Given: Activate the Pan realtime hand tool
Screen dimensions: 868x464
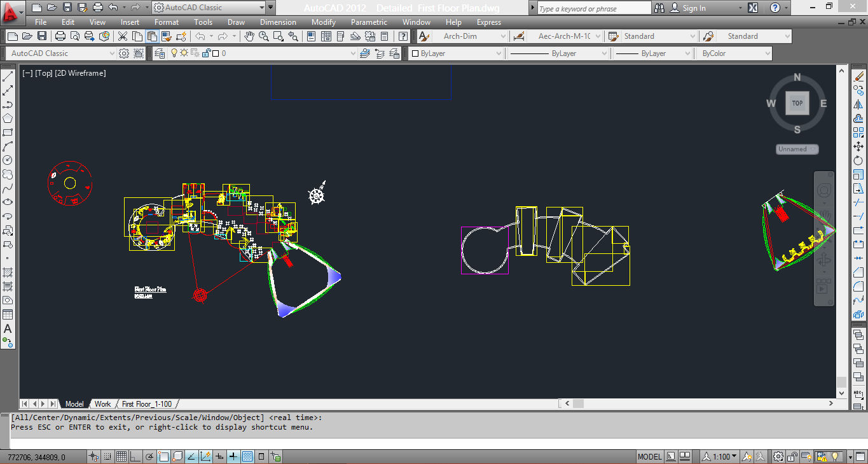Looking at the screenshot, I should click(x=250, y=36).
